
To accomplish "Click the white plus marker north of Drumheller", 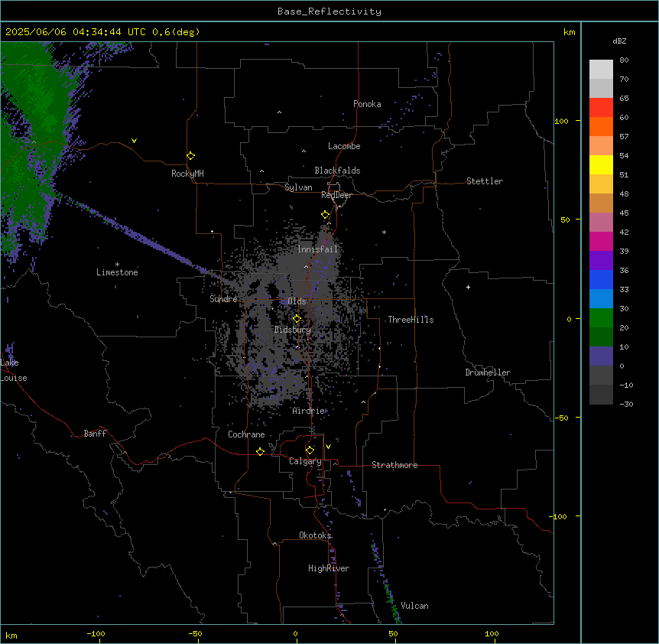I will [468, 287].
